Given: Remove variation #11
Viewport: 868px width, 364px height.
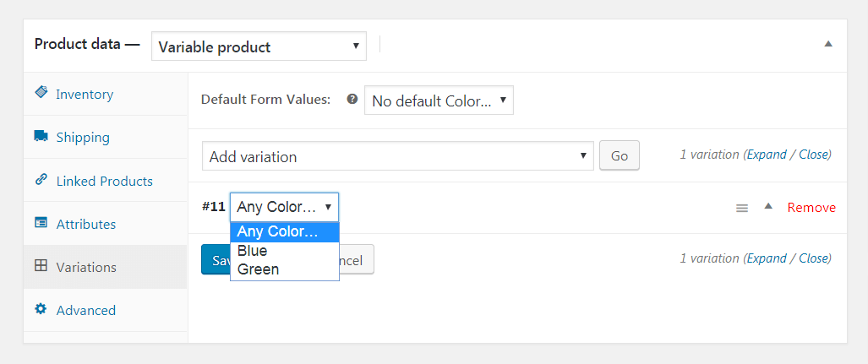Looking at the screenshot, I should point(811,208).
